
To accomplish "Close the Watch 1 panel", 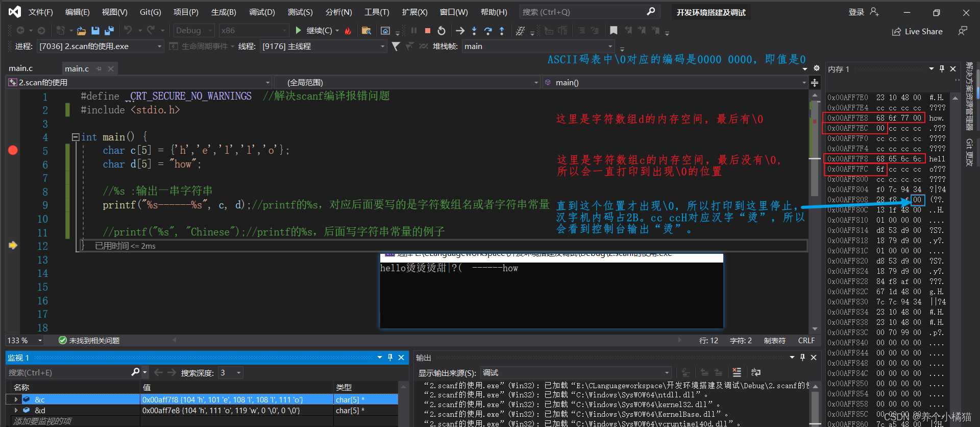I will [x=401, y=358].
